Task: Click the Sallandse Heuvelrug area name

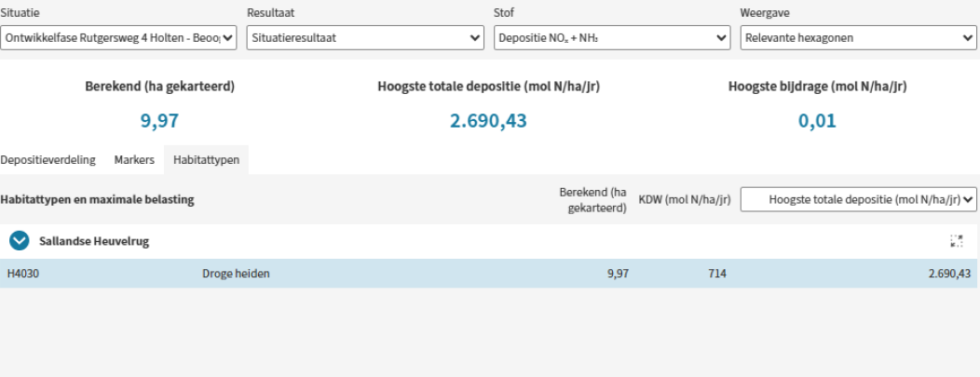Action: coord(94,241)
